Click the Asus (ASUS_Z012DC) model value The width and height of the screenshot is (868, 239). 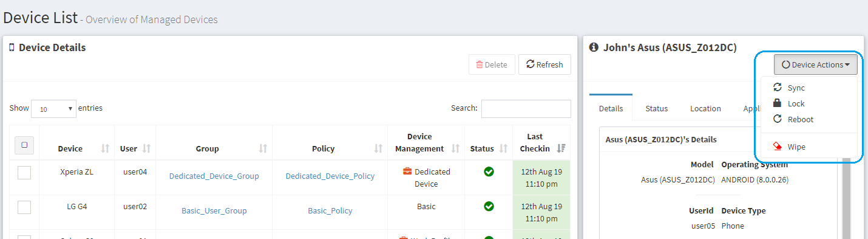tap(677, 179)
